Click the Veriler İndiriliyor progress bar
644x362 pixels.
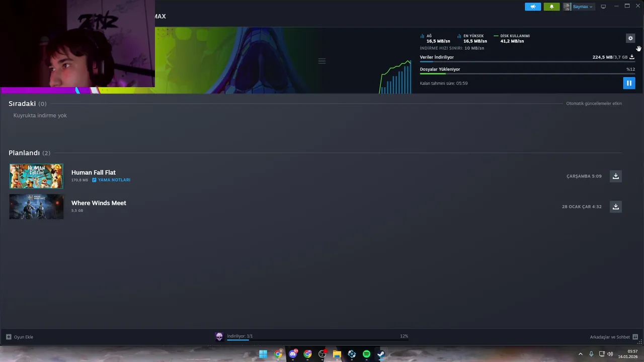point(527,62)
